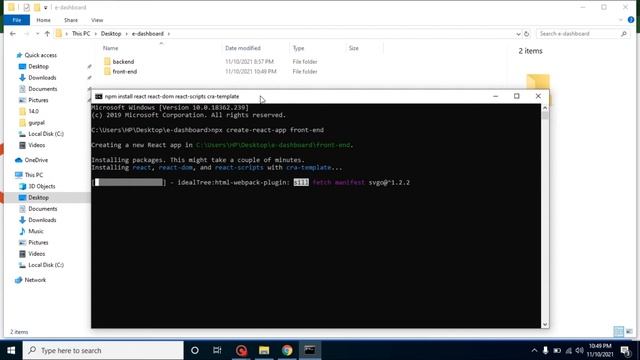Viewport: 640px width, 360px height.
Task: Select the front-end folder
Action: tap(124, 71)
